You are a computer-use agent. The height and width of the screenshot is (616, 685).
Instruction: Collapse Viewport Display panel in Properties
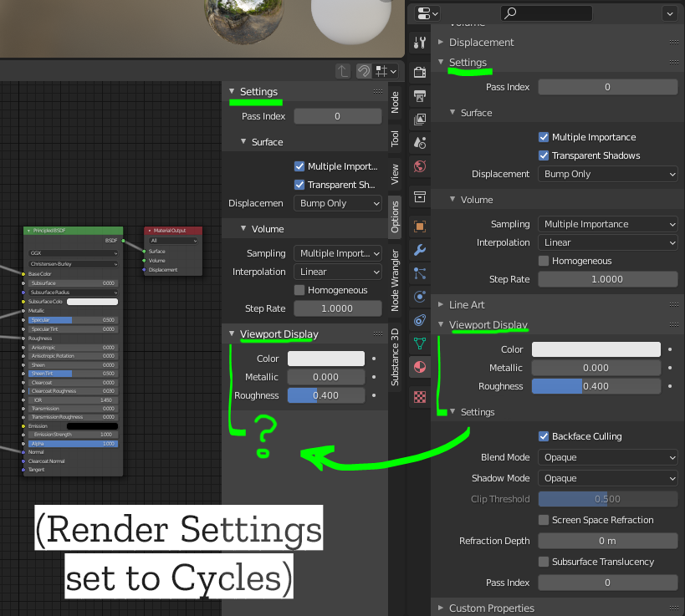441,324
